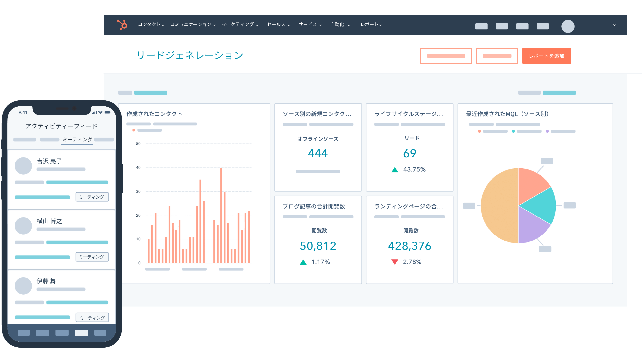Select the ミーティング tab in the phone feed

point(77,140)
